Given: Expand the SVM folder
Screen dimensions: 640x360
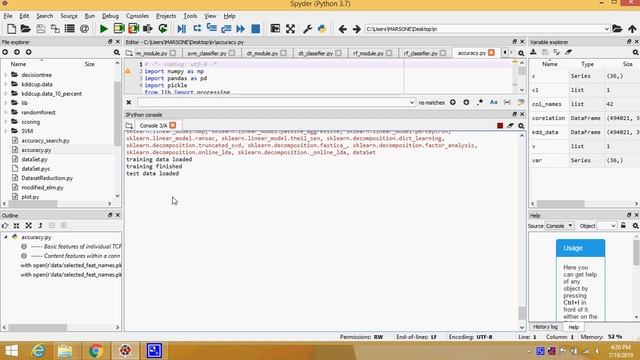Looking at the screenshot, I should click(x=6, y=131).
